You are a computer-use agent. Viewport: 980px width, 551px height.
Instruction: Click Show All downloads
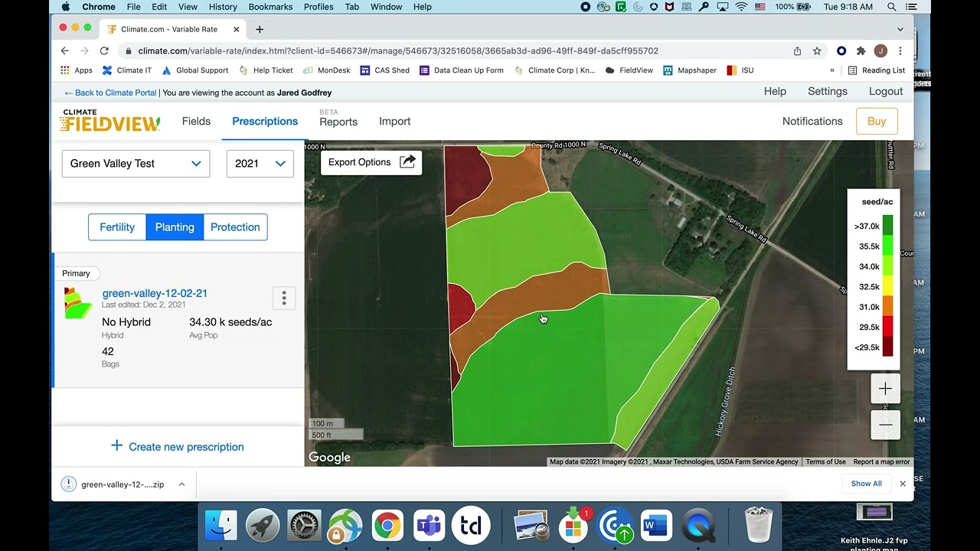(x=866, y=484)
